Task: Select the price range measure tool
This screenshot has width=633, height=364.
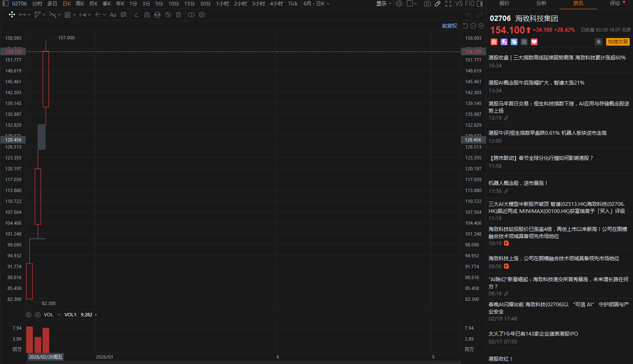Action: [83, 15]
